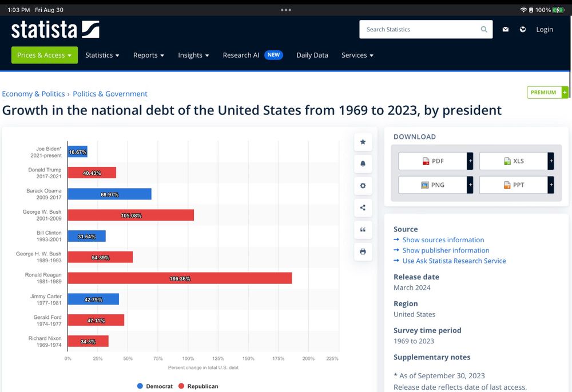This screenshot has width=572, height=392.
Task: Click Bill Clinton 31.64% bar
Action: click(x=87, y=236)
